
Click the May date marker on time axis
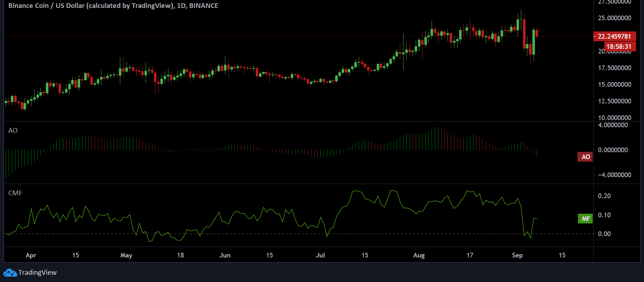tap(126, 255)
